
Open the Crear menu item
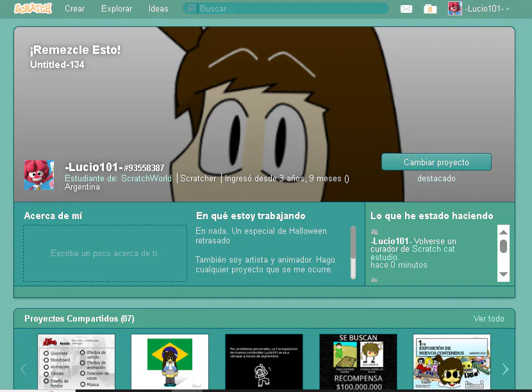[74, 8]
